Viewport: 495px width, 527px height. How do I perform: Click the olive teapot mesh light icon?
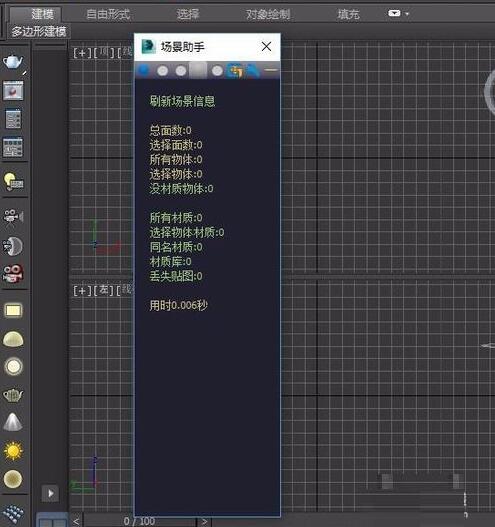(x=13, y=395)
